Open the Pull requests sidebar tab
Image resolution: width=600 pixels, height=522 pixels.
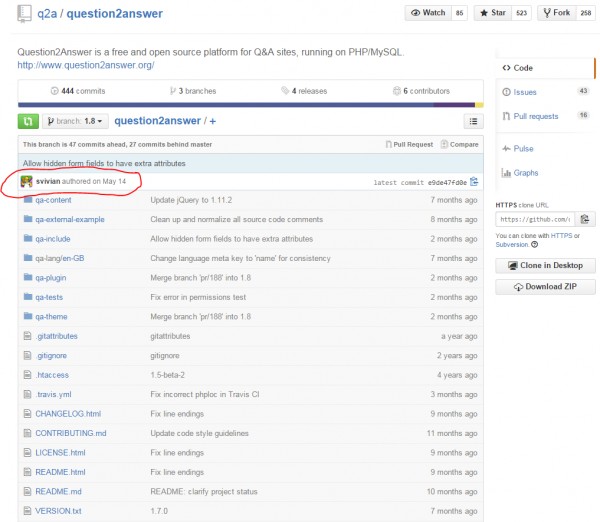[x=535, y=116]
